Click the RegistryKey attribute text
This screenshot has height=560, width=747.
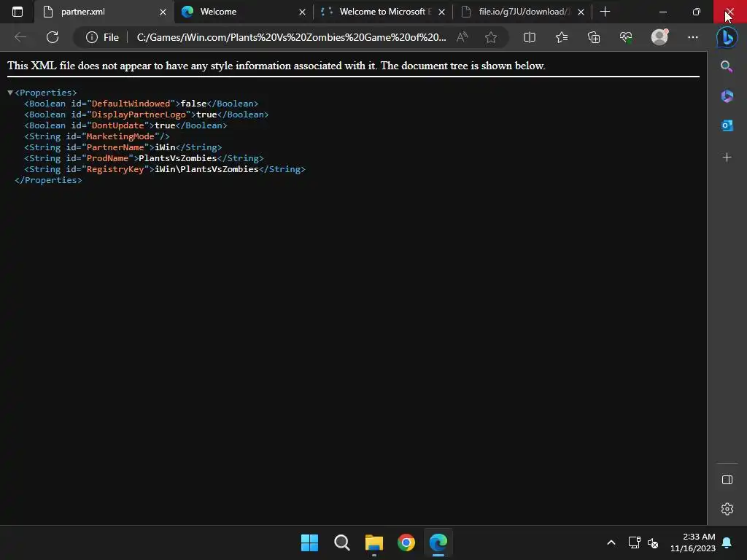tap(115, 169)
